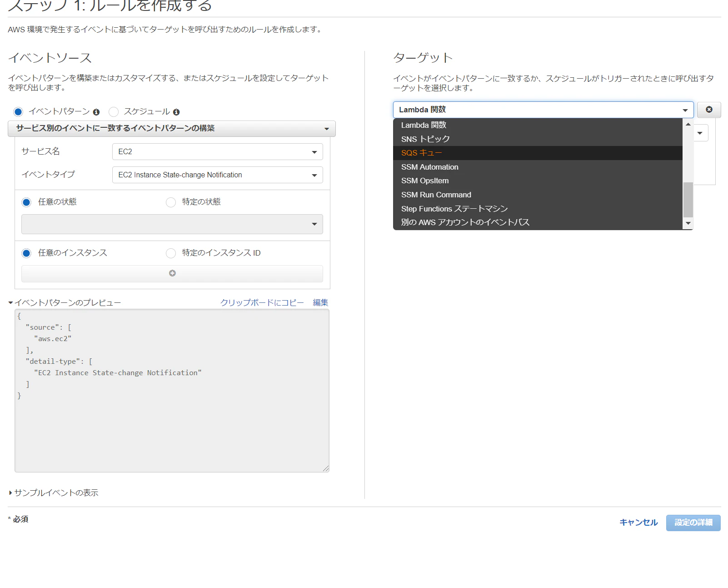Remove target using the circled X icon
Image resolution: width=728 pixels, height=588 pixels.
pos(709,110)
